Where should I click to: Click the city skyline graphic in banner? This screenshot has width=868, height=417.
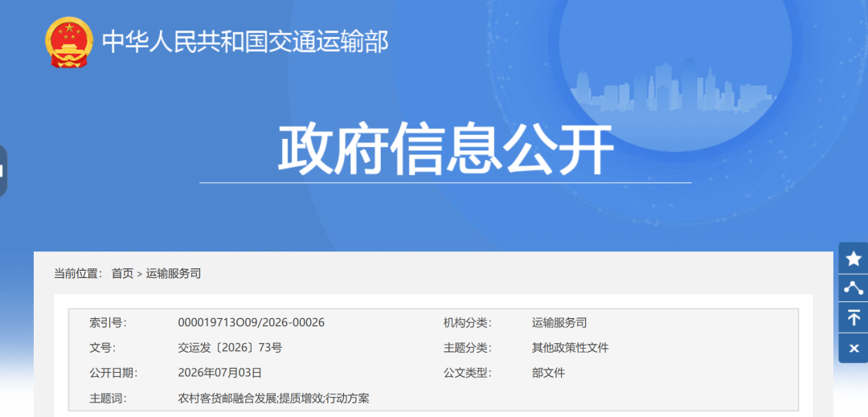673,88
